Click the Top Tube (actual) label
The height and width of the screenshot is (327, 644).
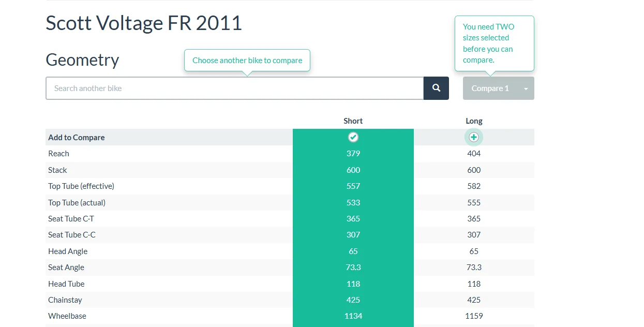point(77,203)
